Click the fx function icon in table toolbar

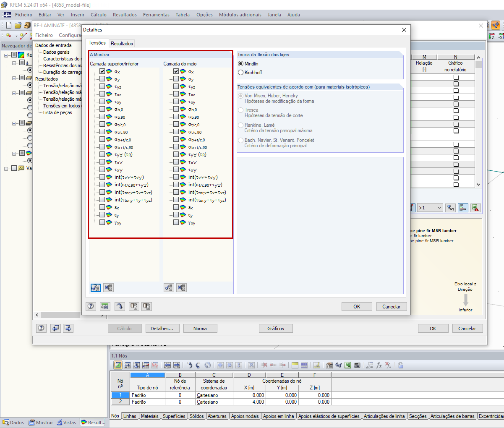(379, 365)
